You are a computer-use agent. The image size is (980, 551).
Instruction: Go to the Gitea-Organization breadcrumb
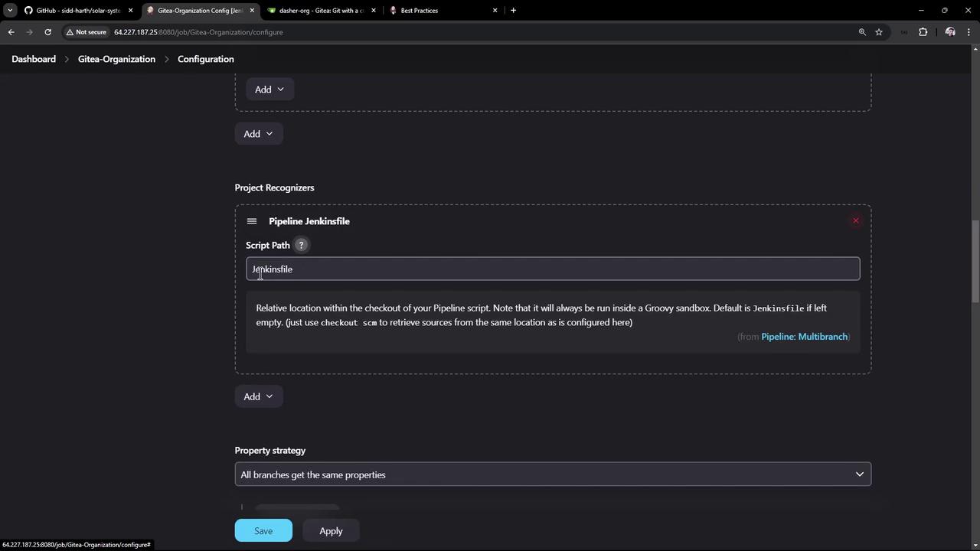pyautogui.click(x=116, y=59)
